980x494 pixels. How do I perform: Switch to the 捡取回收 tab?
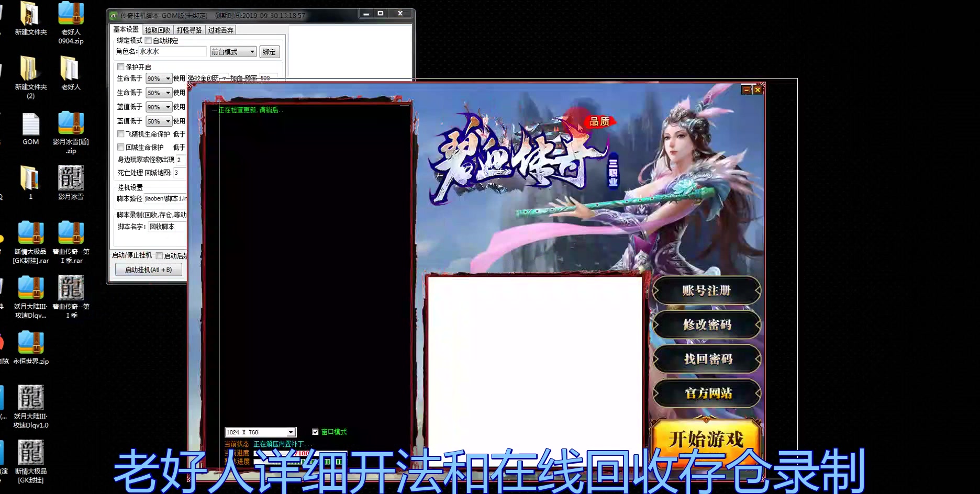pyautogui.click(x=158, y=30)
